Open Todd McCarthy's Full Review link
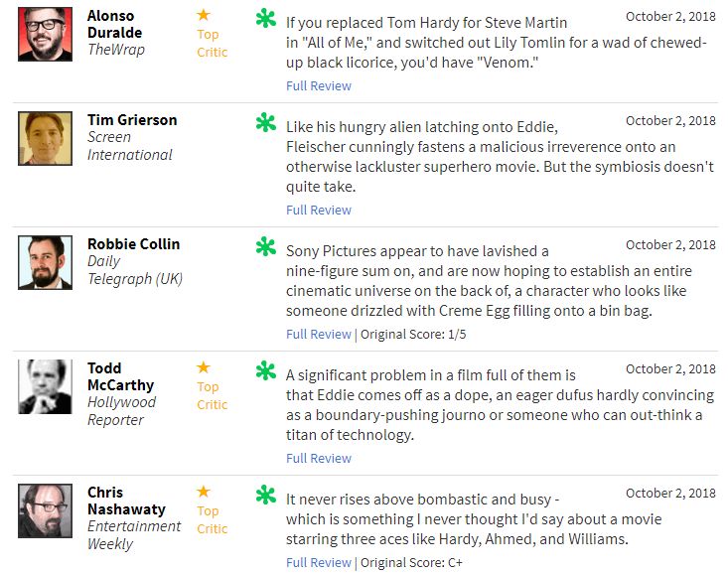This screenshot has width=728, height=574. 319,459
